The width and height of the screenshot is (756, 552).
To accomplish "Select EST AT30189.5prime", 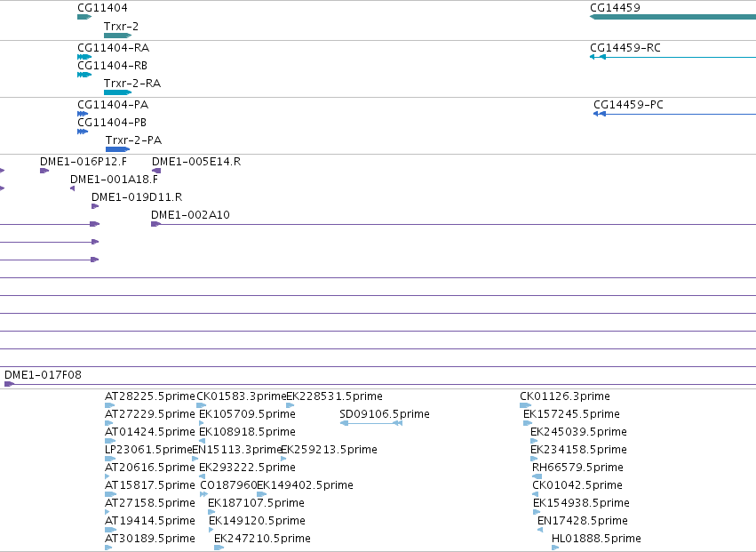I will [150, 540].
